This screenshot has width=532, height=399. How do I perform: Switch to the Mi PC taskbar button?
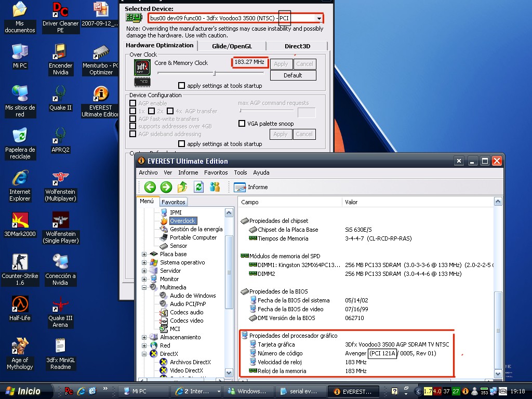[144, 391]
